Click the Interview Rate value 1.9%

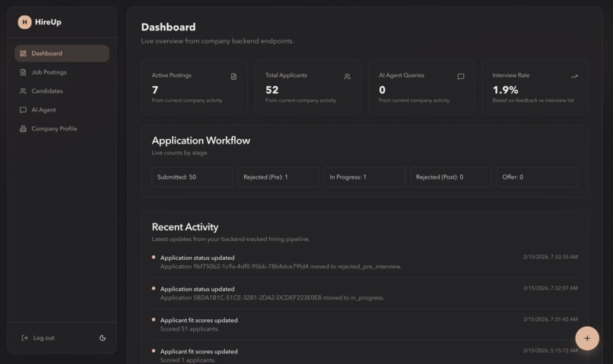coord(505,90)
